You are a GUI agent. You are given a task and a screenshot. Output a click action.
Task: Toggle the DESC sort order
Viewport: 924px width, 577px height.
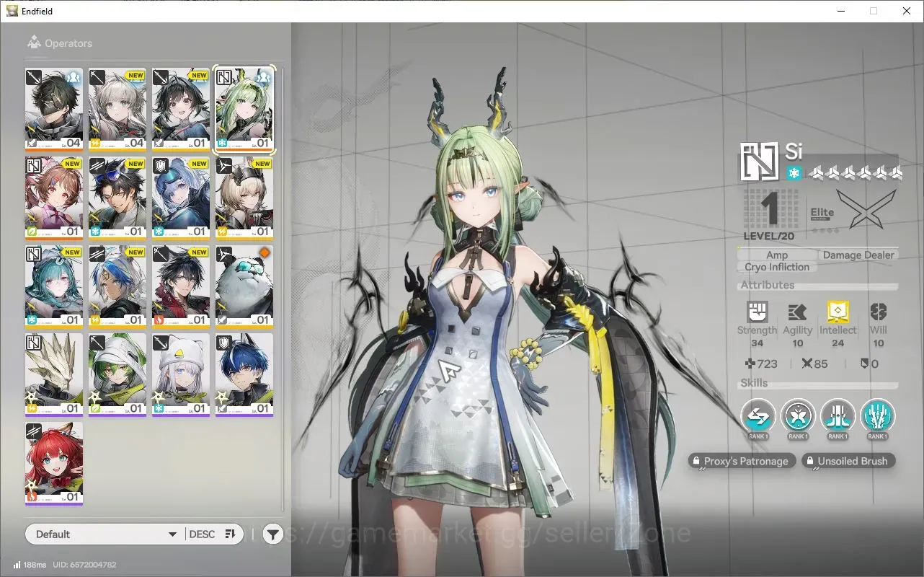coord(213,534)
